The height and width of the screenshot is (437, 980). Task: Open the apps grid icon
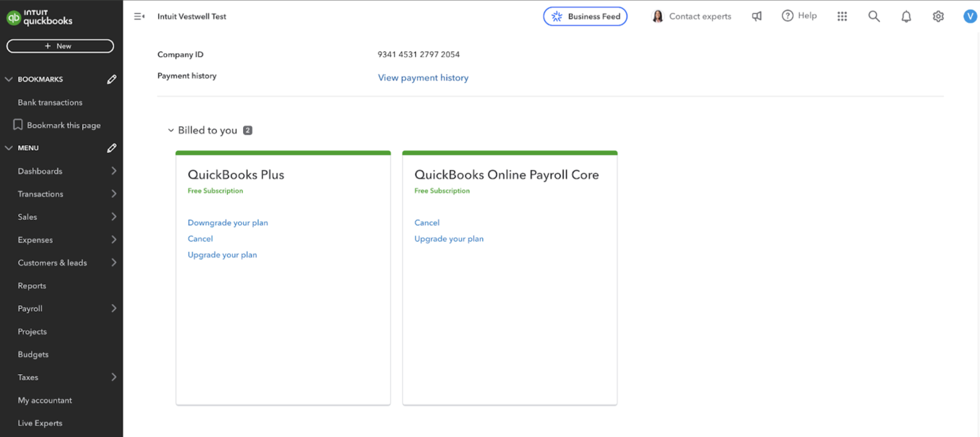coord(842,16)
